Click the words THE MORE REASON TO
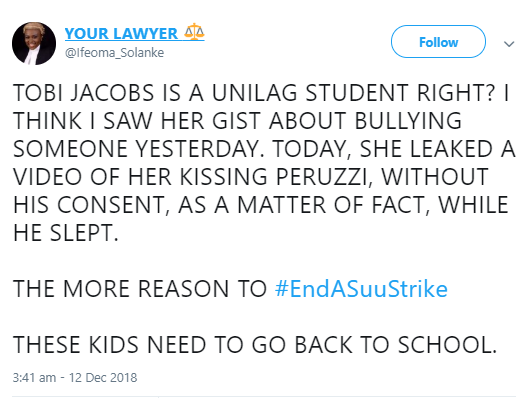Image resolution: width=524 pixels, height=398 pixels. 140,289
